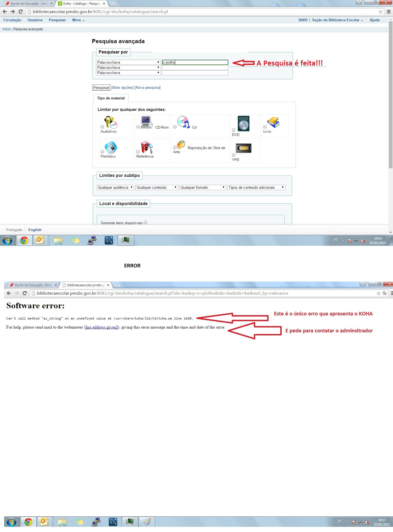Click the Referência books icon
This screenshot has height=532, width=393.
(x=147, y=147)
